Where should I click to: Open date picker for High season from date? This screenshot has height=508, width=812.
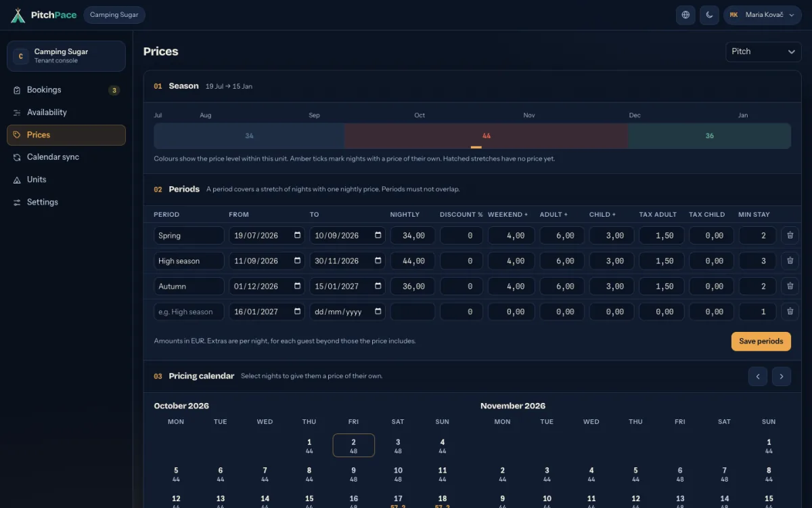[x=298, y=261]
